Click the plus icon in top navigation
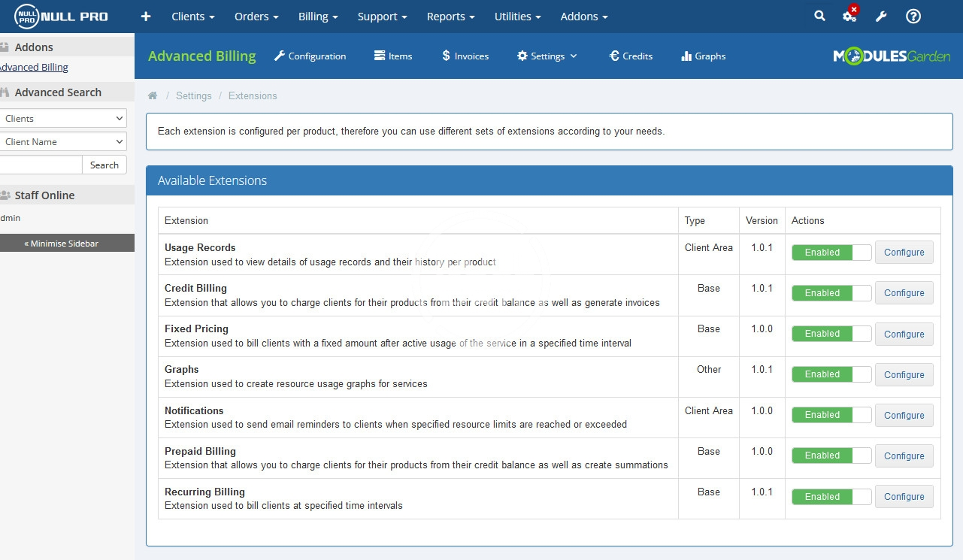This screenshot has height=560, width=963. pos(146,17)
